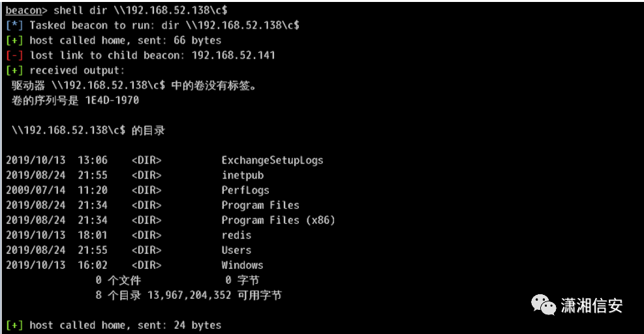
Task: Select the inetpub directory entry
Action: click(x=242, y=175)
